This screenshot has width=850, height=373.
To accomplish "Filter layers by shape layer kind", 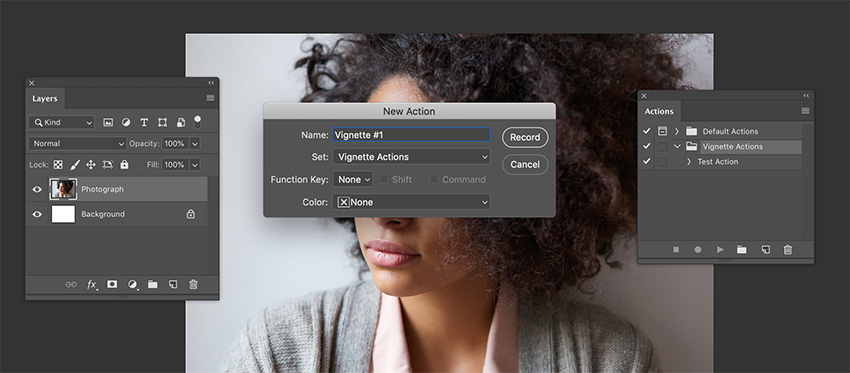I will coord(162,123).
